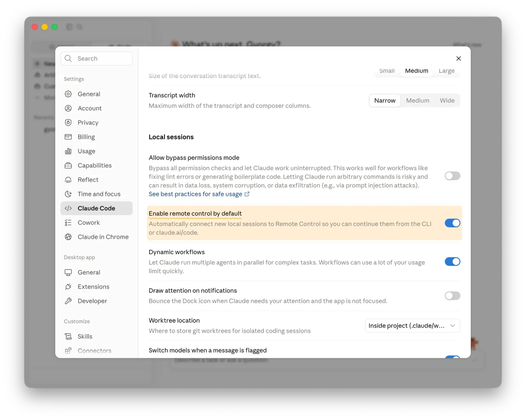Click the Connectors icon
The height and width of the screenshot is (420, 526).
tap(68, 351)
